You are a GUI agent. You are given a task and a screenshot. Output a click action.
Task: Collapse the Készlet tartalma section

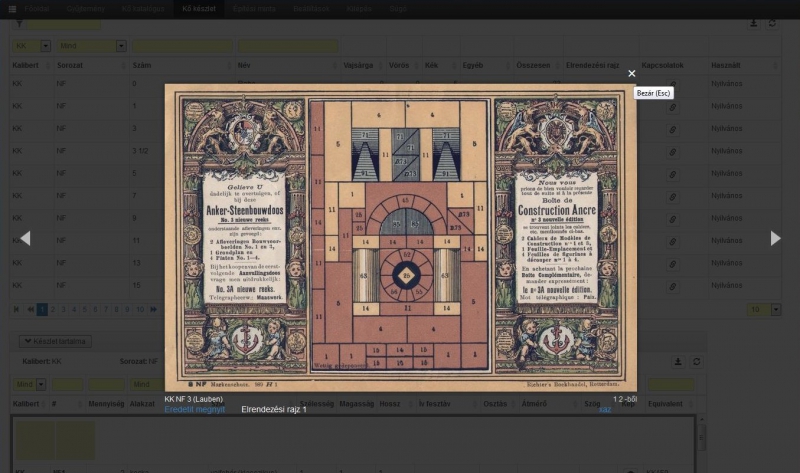(x=55, y=341)
